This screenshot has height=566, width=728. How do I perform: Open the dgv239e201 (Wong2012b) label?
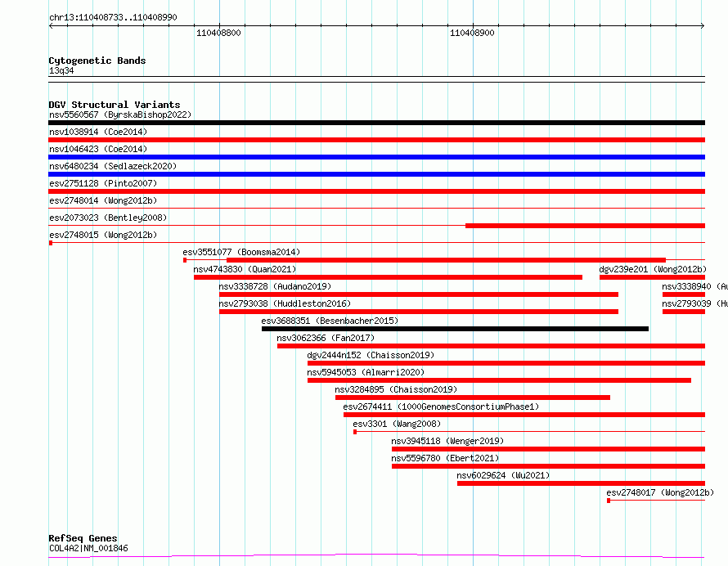(653, 269)
